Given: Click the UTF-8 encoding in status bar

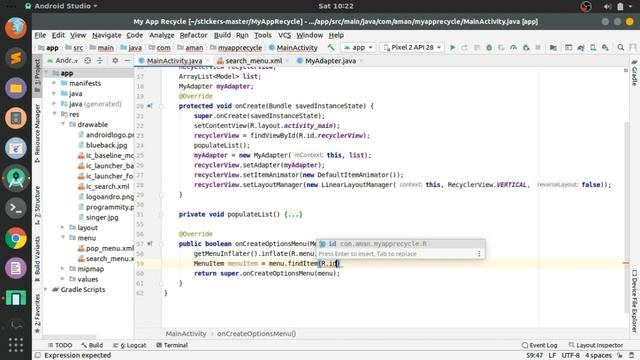Looking at the screenshot, I should (570, 356).
